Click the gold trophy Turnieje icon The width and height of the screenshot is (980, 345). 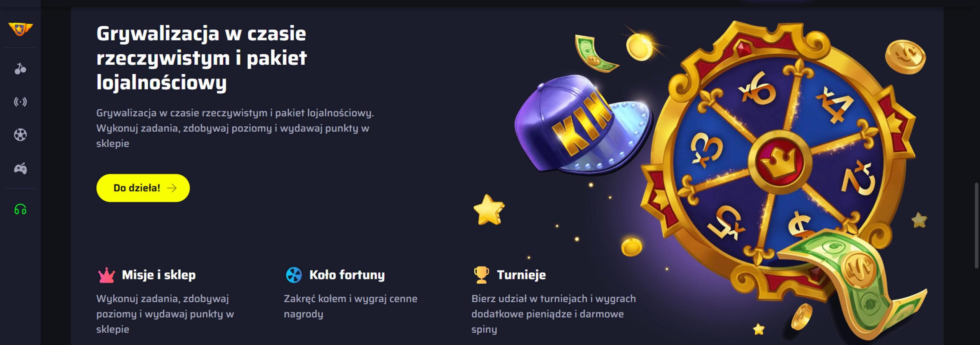(481, 275)
